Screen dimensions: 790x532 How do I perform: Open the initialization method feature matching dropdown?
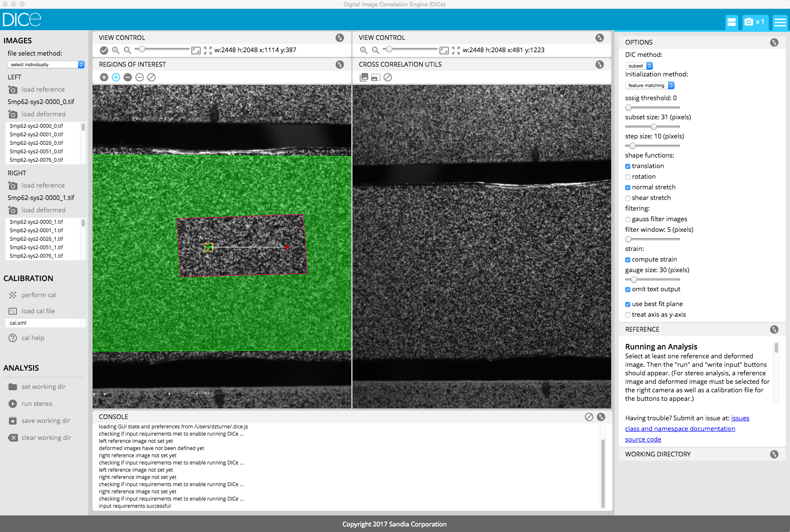649,85
